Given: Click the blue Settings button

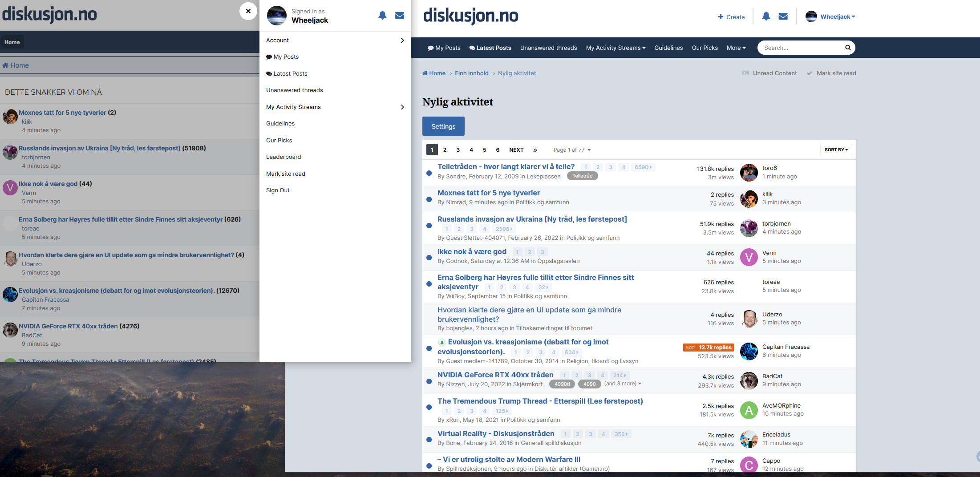Looking at the screenshot, I should click(443, 126).
